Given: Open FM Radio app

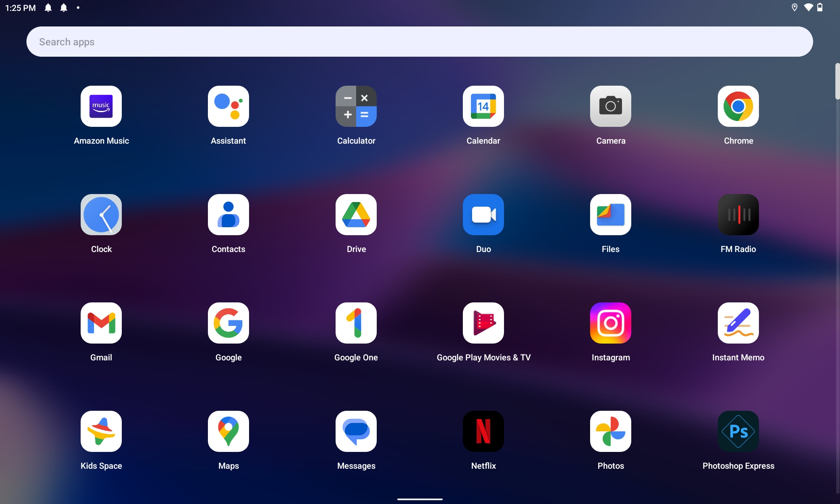Looking at the screenshot, I should (x=738, y=214).
